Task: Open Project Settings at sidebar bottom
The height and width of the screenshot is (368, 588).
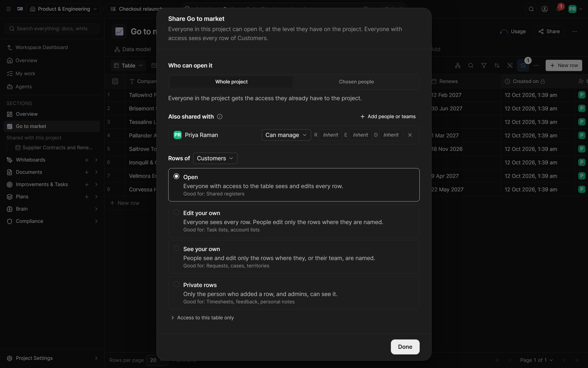Action: click(52, 358)
